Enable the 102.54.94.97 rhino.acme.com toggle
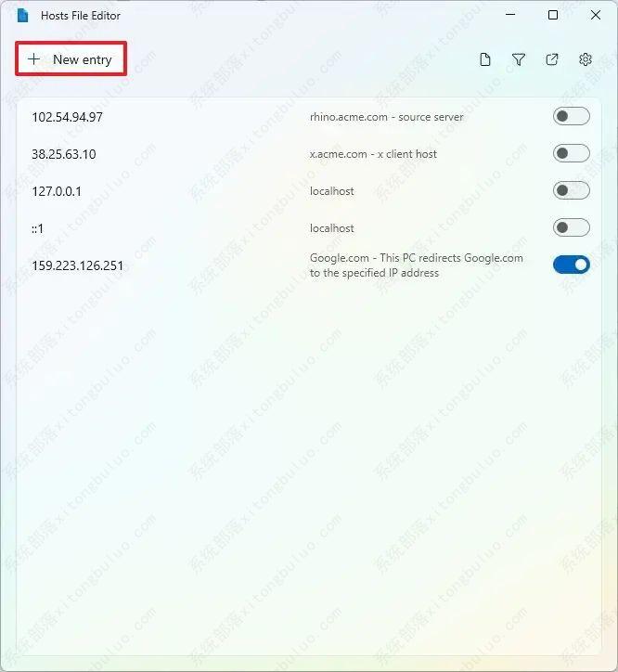 pyautogui.click(x=572, y=116)
